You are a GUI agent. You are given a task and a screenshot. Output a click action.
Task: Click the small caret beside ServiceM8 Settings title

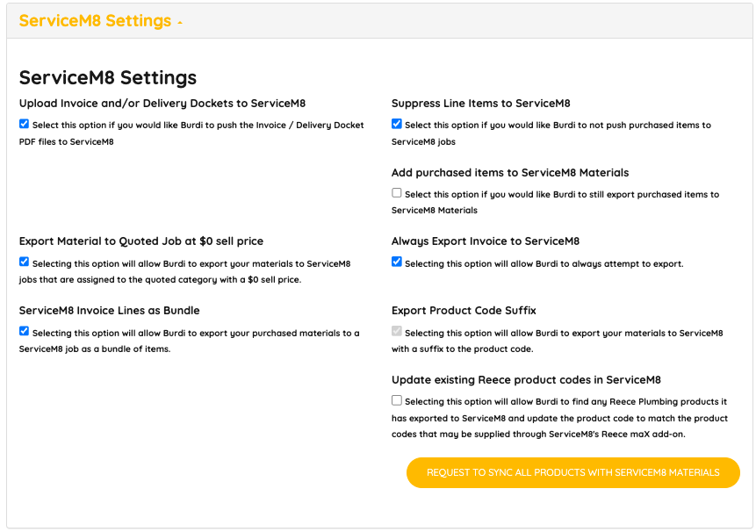180,23
